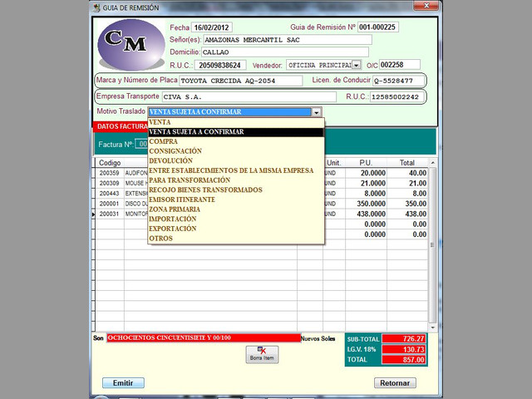
Task: Click the Fecha field 16/02/2012
Action: [x=212, y=27]
